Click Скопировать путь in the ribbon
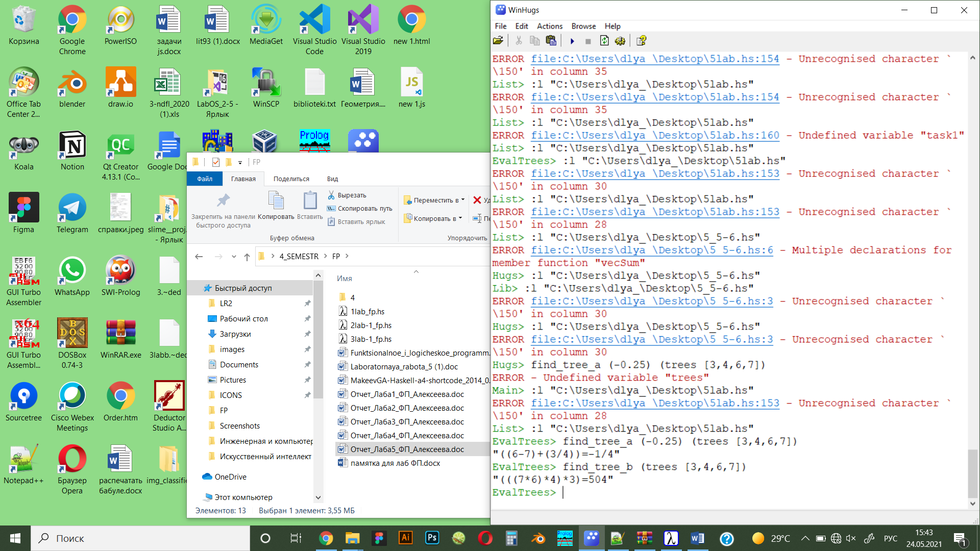 (x=359, y=209)
